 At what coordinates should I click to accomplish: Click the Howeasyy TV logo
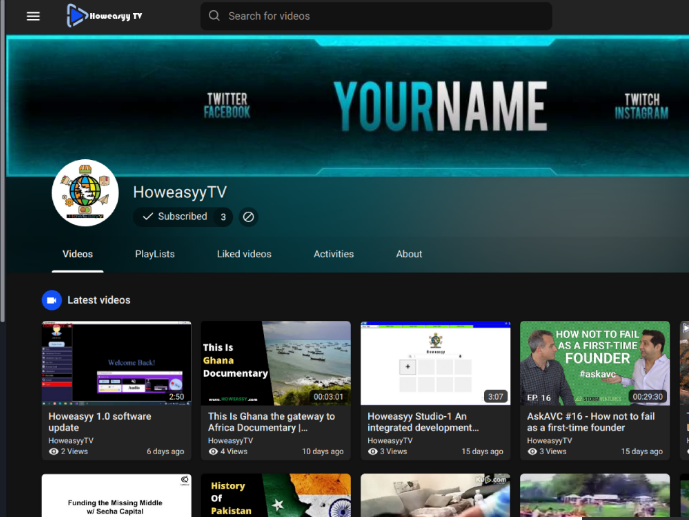click(104, 16)
